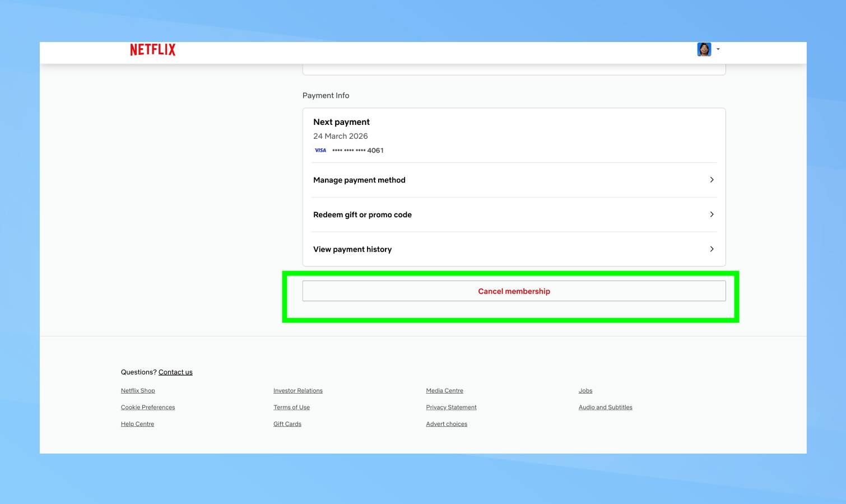The width and height of the screenshot is (846, 504).
Task: Click the chevron beside Redeem gift code
Action: (712, 214)
